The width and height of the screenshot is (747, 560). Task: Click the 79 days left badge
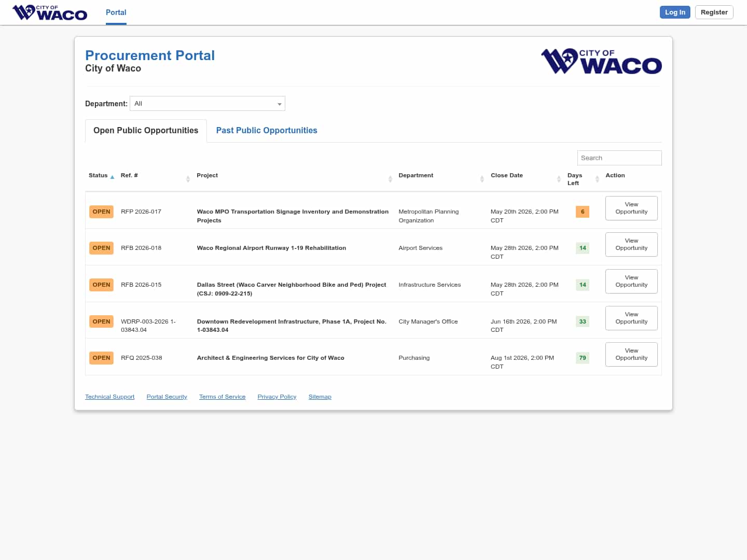(583, 358)
